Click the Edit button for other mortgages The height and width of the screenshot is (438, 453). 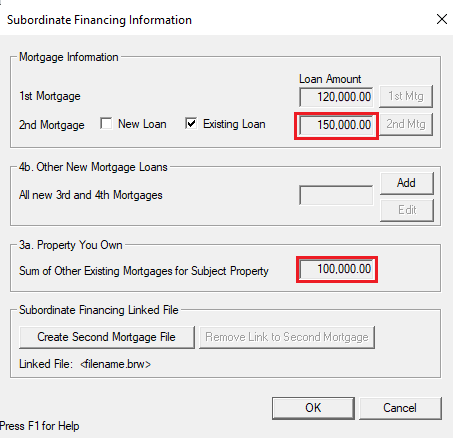point(407,210)
